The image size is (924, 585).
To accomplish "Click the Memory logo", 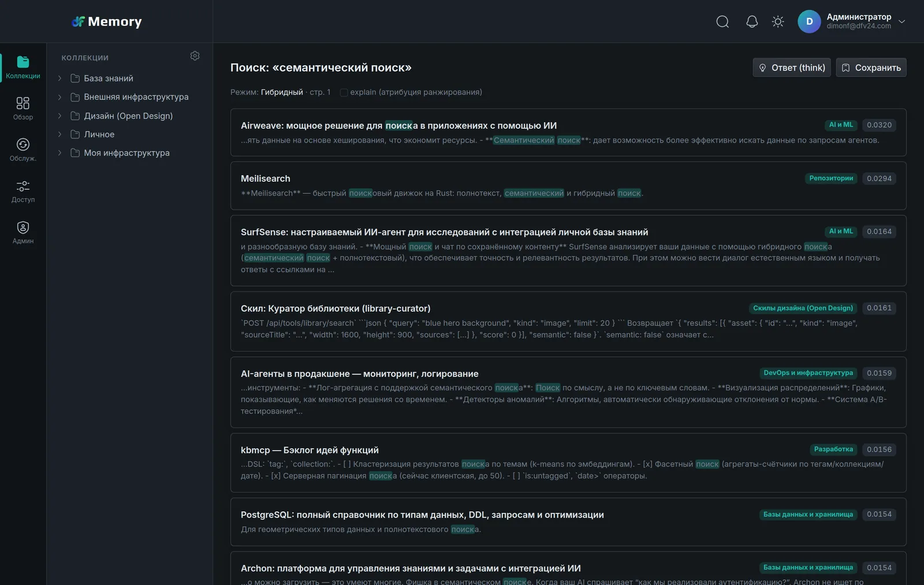I will point(107,21).
